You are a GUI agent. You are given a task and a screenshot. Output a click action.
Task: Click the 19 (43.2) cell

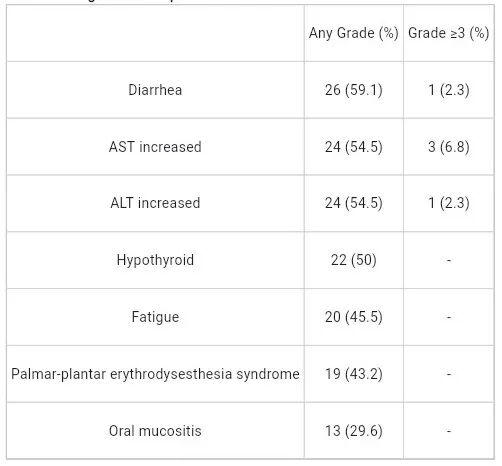(x=354, y=374)
